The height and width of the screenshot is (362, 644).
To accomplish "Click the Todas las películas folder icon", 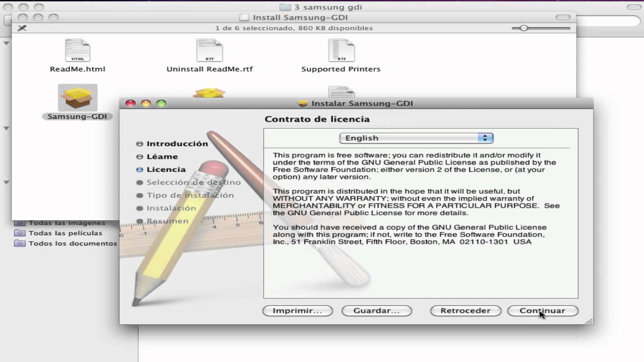I will (x=20, y=233).
